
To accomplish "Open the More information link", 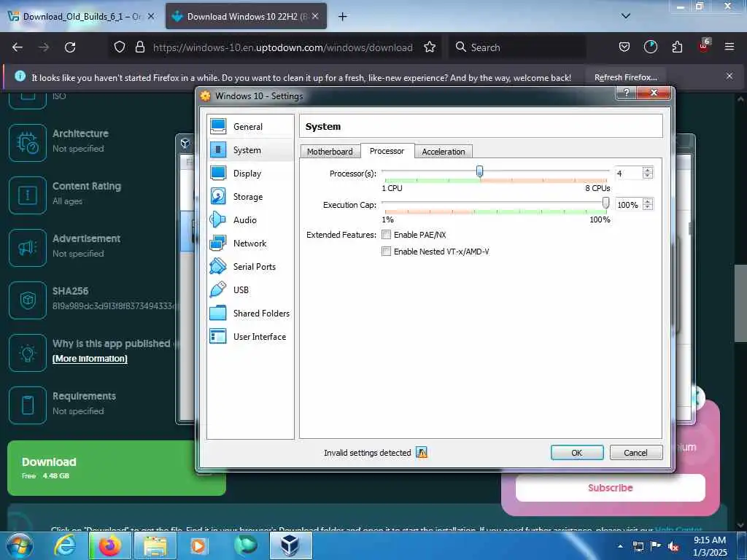I will 90,359.
